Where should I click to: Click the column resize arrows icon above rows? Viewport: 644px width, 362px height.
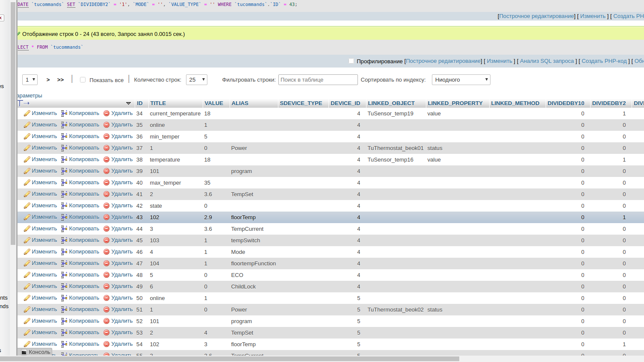click(x=24, y=103)
